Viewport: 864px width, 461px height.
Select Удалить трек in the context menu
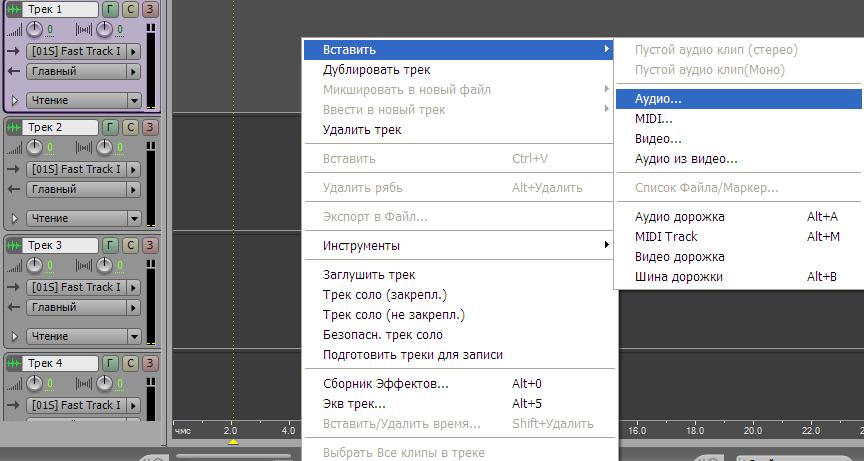tap(458, 130)
